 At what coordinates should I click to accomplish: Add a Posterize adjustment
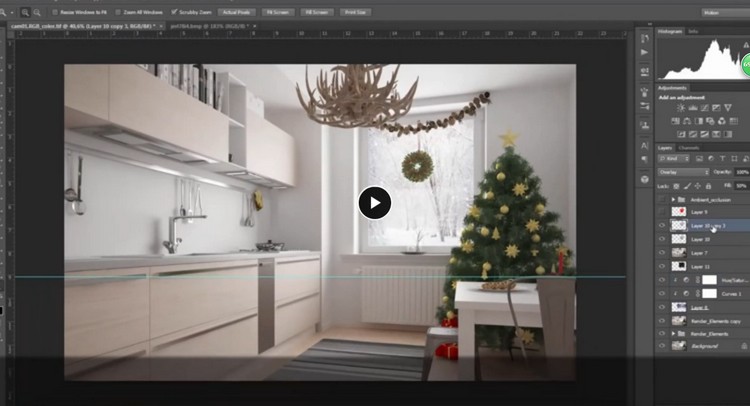pos(693,134)
